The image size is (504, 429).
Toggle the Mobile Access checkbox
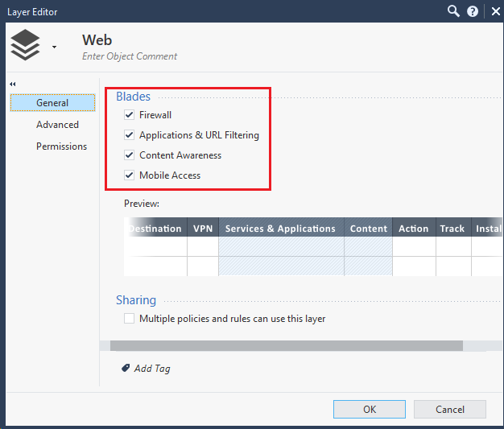(x=130, y=175)
